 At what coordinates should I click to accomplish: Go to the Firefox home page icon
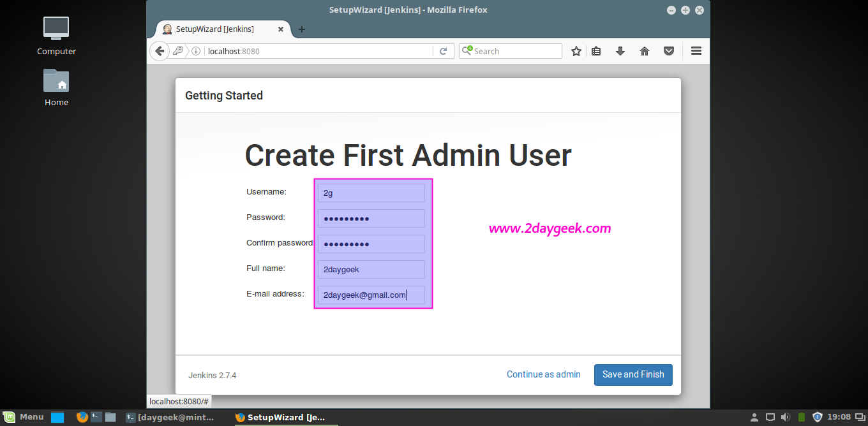coord(645,51)
